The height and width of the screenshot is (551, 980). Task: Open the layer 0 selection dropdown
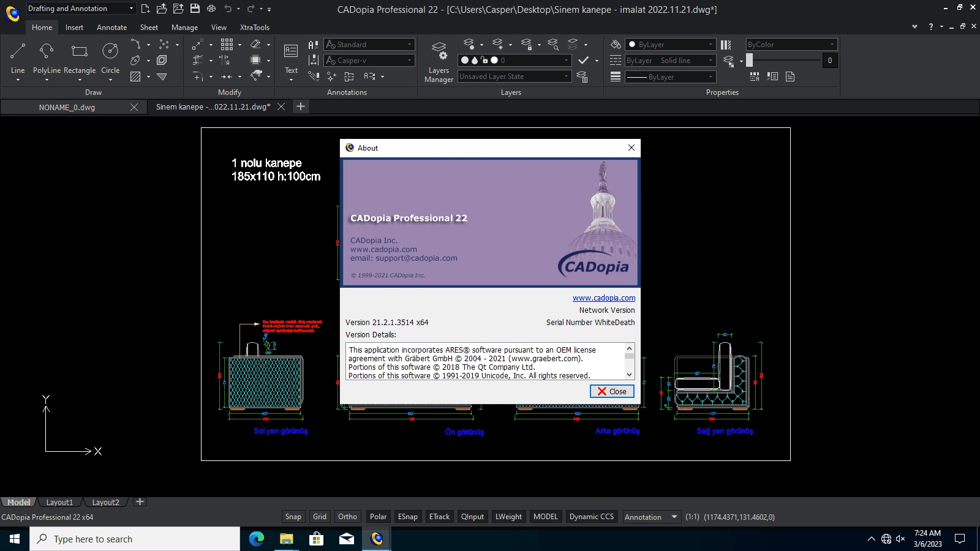[514, 60]
